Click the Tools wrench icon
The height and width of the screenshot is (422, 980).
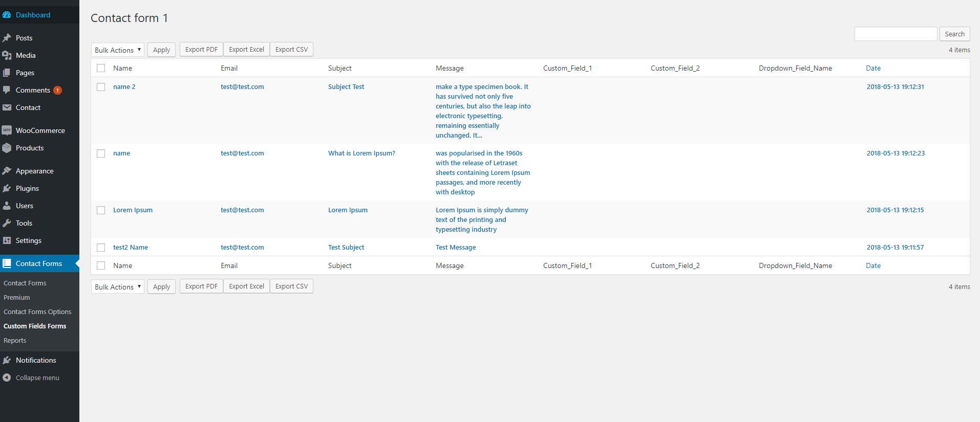(7, 223)
